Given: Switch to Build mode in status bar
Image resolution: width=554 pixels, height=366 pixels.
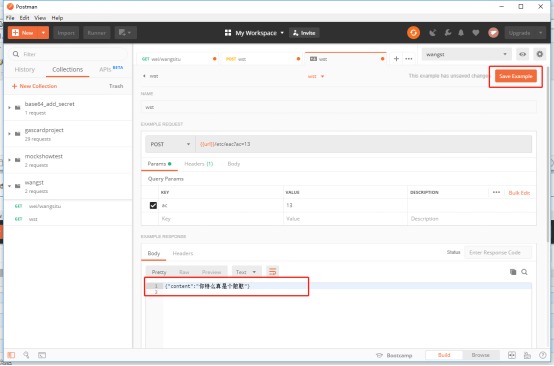Looking at the screenshot, I should (x=444, y=355).
